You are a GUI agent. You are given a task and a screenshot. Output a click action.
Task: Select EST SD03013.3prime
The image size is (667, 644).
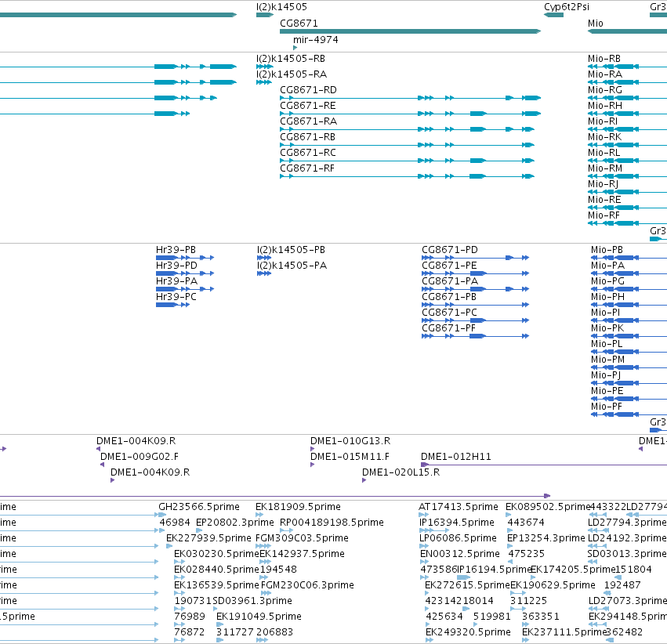point(593,562)
